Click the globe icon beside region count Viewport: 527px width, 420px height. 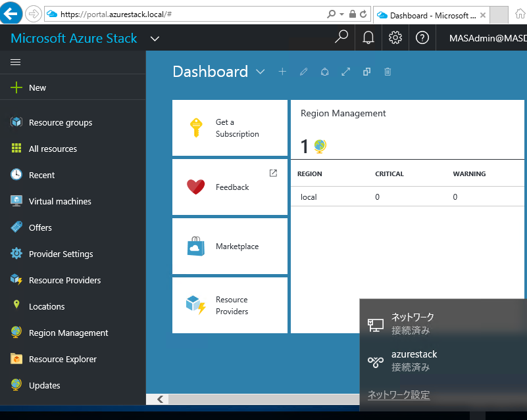(x=320, y=147)
